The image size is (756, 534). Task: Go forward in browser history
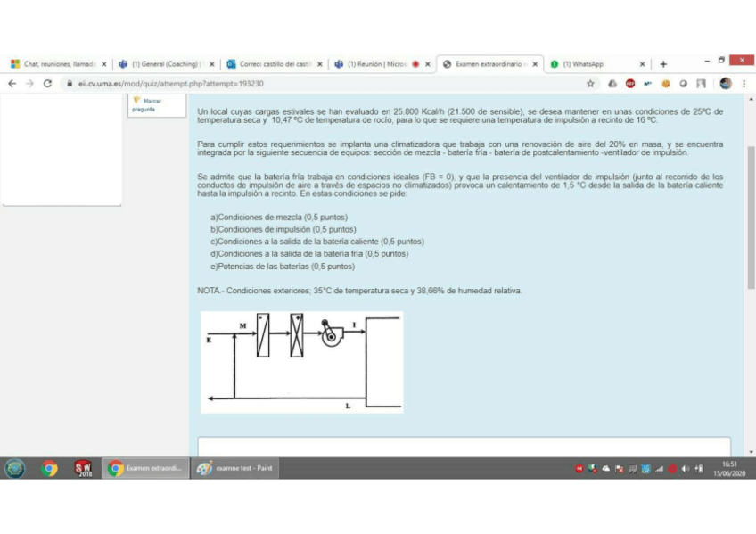(30, 84)
